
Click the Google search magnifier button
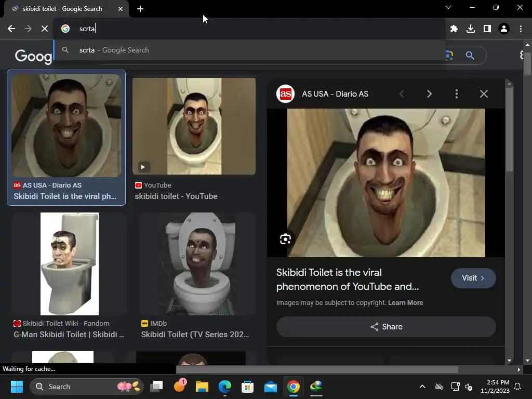(x=470, y=55)
